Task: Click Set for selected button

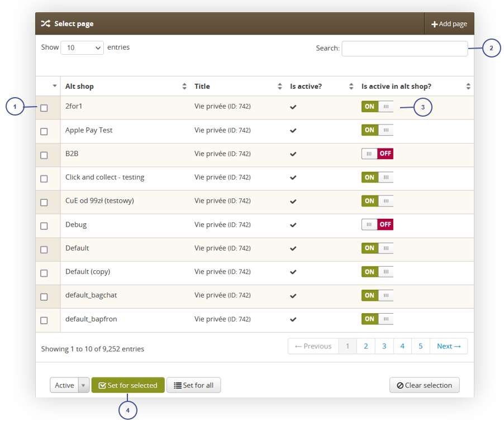Action: (x=128, y=385)
